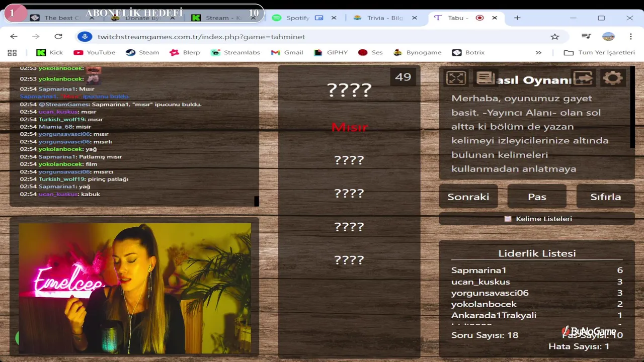Click Sapmarina1 in the leaderboard
This screenshot has height=362, width=644.
[479, 270]
